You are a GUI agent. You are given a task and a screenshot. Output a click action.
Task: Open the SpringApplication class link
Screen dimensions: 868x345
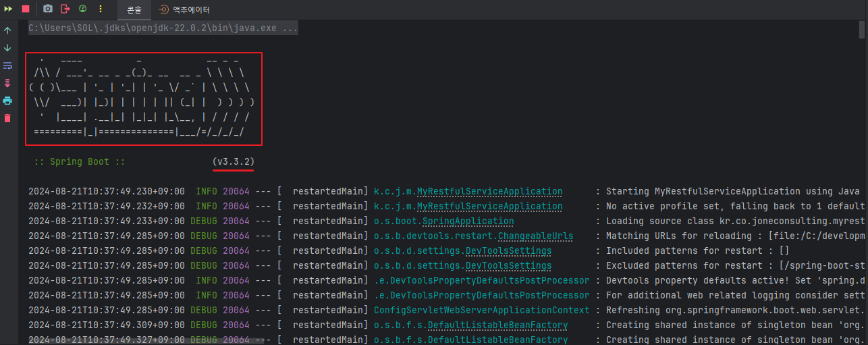point(468,221)
